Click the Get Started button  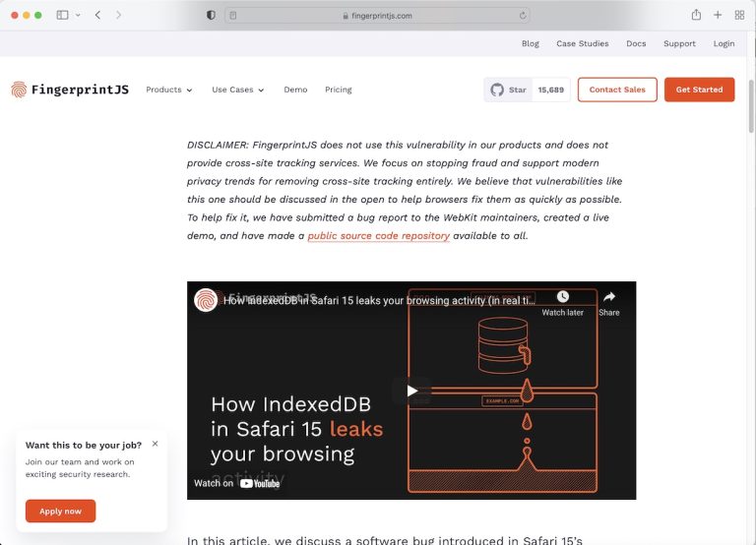[699, 90]
